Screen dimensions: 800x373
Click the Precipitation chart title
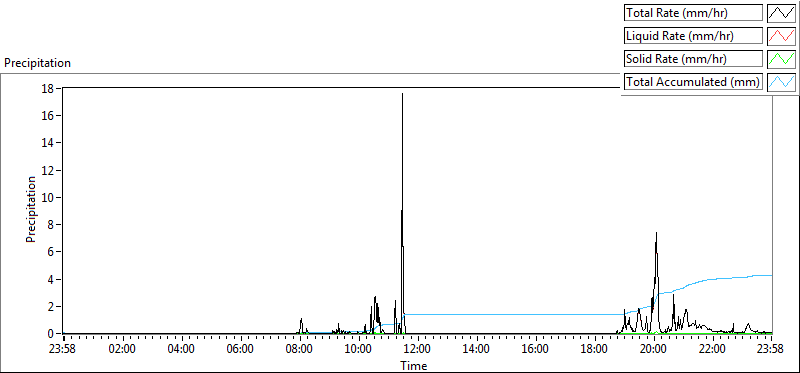click(37, 63)
